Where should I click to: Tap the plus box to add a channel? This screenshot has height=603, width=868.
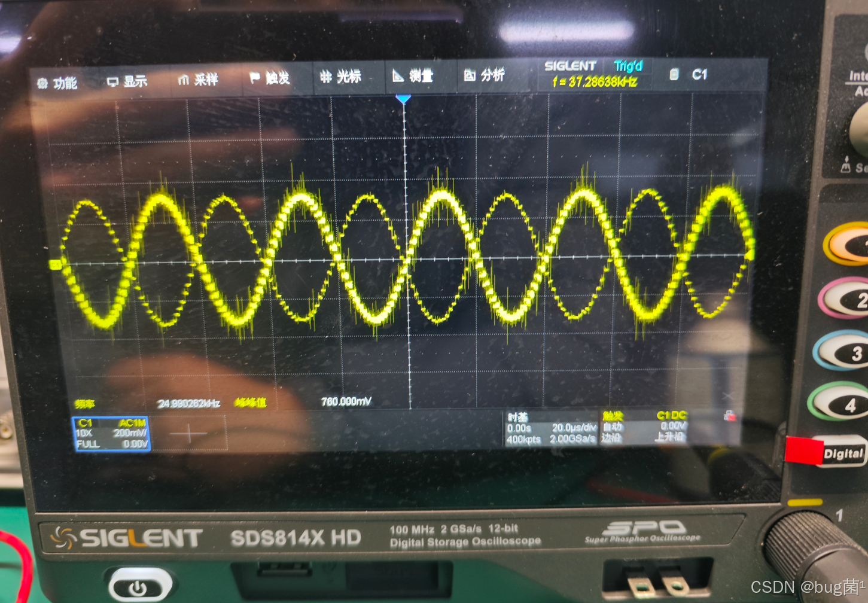click(189, 434)
